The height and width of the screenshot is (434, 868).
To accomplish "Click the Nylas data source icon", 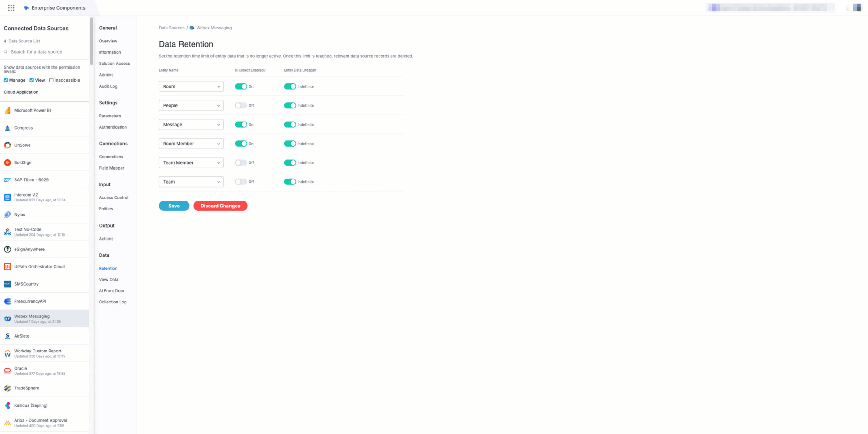I will (x=7, y=215).
